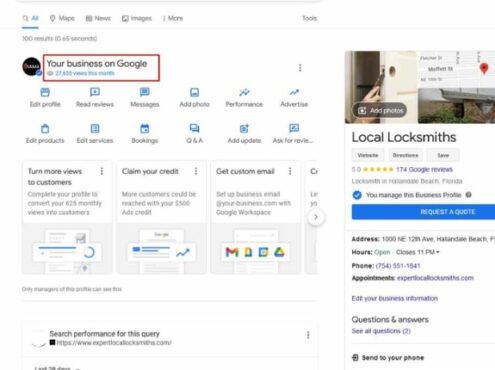
Task: Click Send to your phone
Action: 388,358
